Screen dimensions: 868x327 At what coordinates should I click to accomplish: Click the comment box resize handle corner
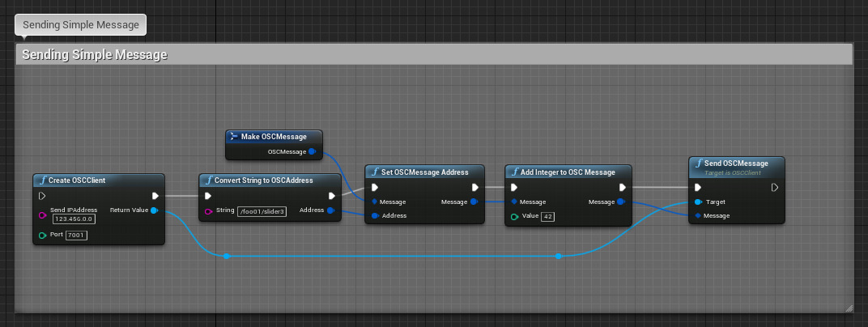(x=848, y=308)
